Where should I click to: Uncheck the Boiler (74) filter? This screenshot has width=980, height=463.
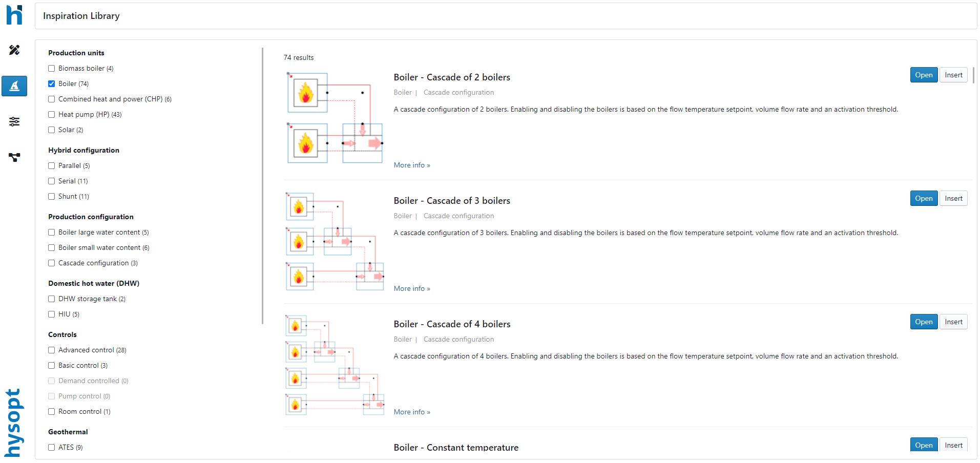tap(52, 84)
